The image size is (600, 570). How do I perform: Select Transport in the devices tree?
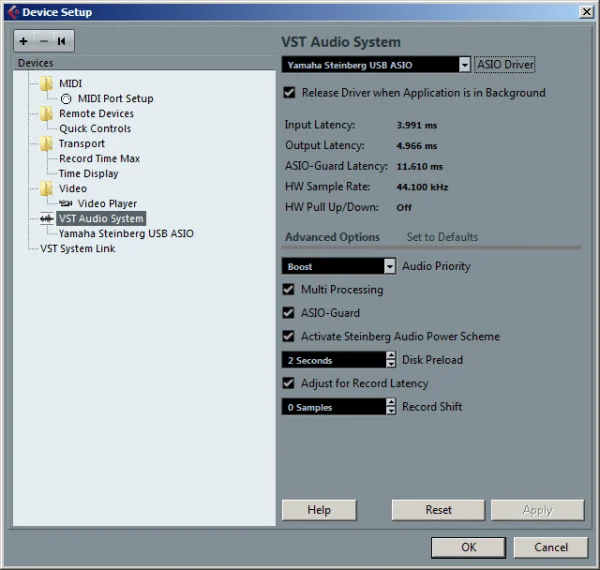point(82,143)
